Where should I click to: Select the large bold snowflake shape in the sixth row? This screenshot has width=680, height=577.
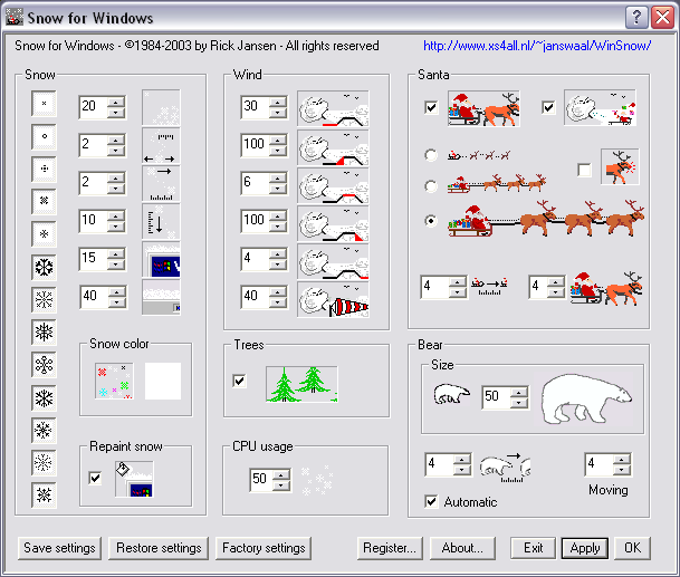(x=44, y=267)
